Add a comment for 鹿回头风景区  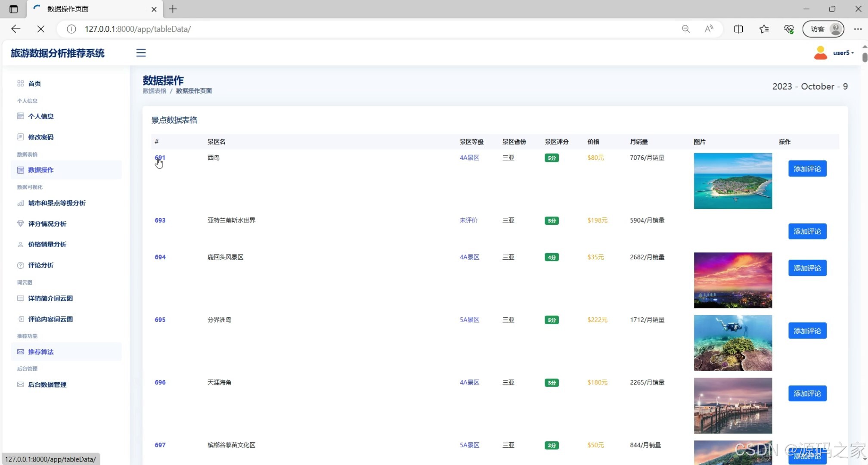pos(807,268)
